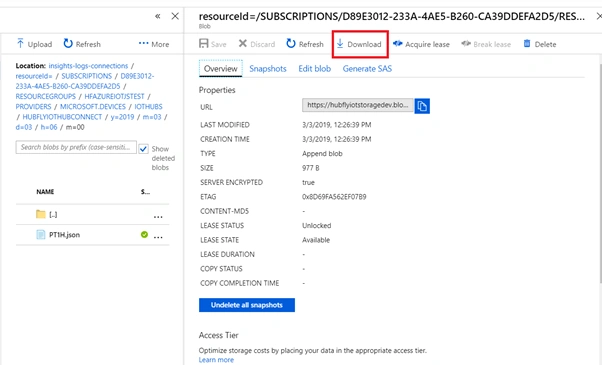Click the Available lease state value
This screenshot has width=602, height=365.
pyautogui.click(x=316, y=240)
